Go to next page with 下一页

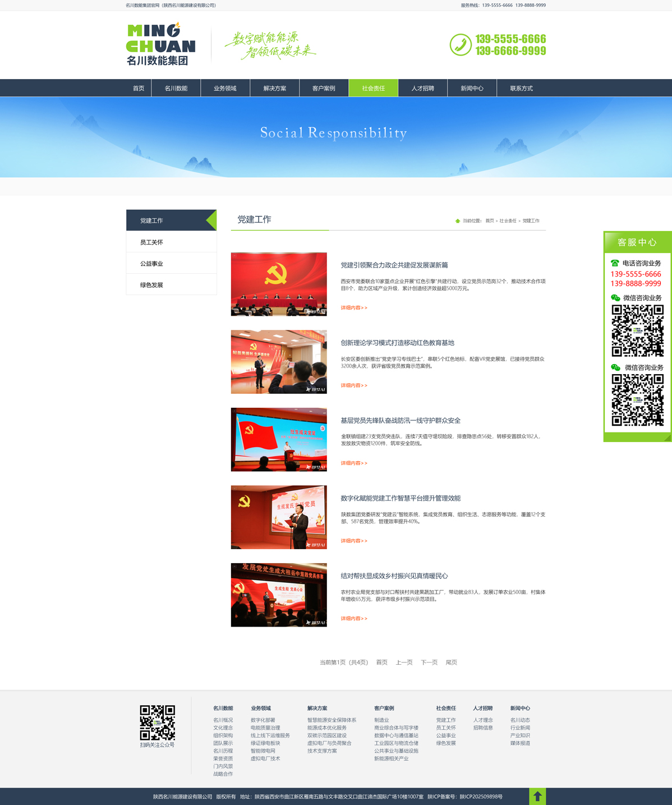[429, 663]
